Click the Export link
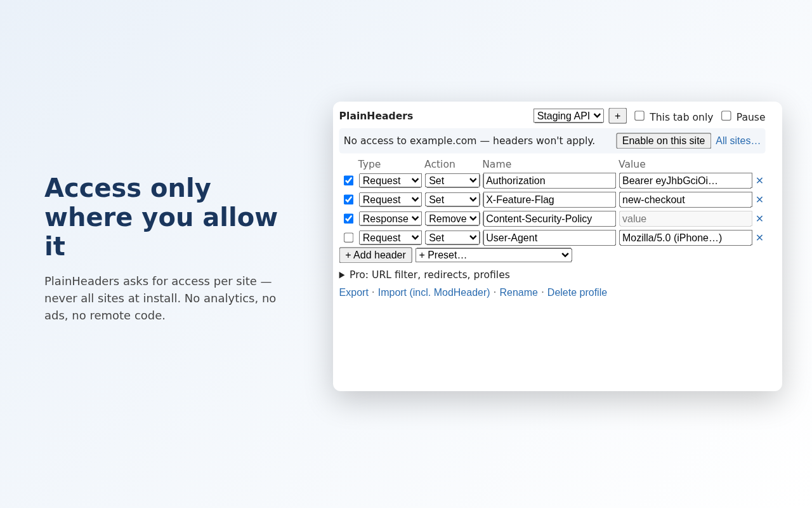This screenshot has width=812, height=508. click(354, 293)
